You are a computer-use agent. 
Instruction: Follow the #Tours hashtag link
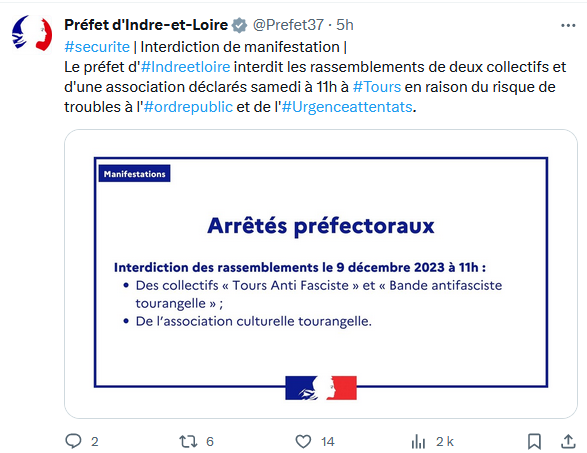377,87
